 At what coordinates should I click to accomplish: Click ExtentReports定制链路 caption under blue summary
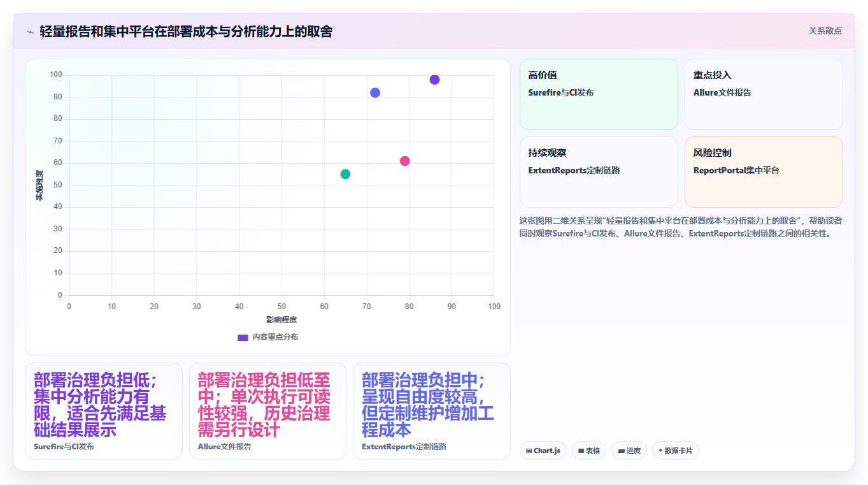[x=404, y=447]
